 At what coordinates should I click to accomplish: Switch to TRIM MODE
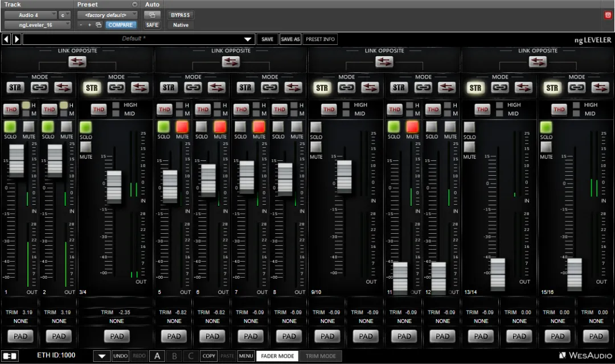click(x=321, y=356)
